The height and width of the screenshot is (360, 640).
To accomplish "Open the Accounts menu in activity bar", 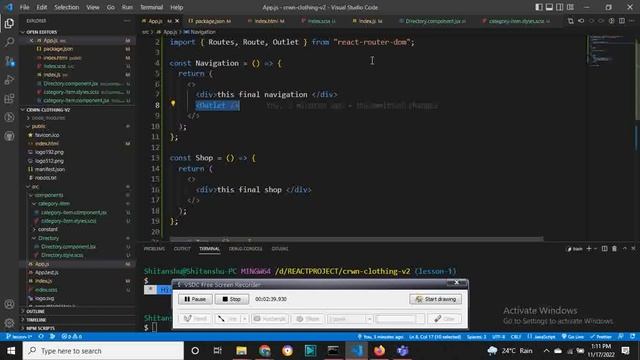I will pyautogui.click(x=9, y=304).
